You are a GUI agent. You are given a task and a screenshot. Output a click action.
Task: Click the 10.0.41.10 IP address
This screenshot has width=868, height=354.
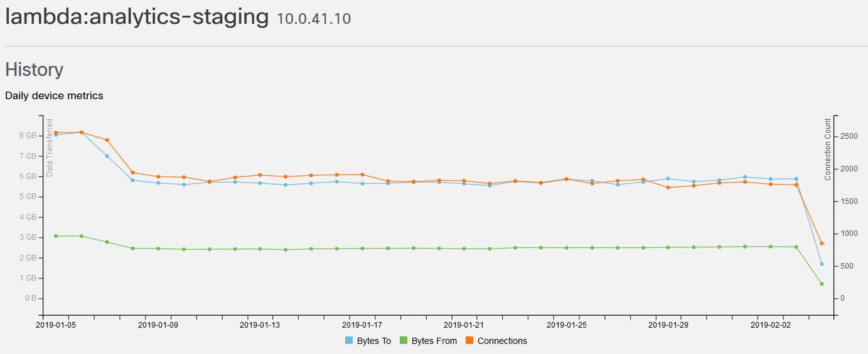coord(314,19)
